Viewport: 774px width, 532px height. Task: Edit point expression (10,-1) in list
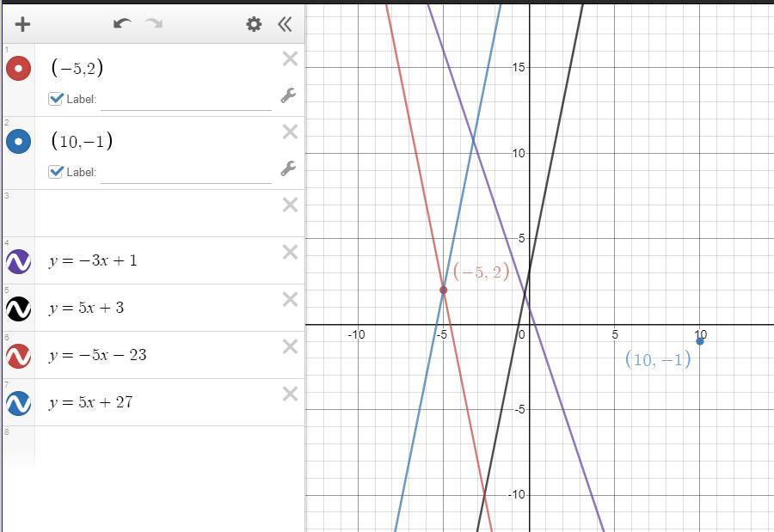click(82, 141)
